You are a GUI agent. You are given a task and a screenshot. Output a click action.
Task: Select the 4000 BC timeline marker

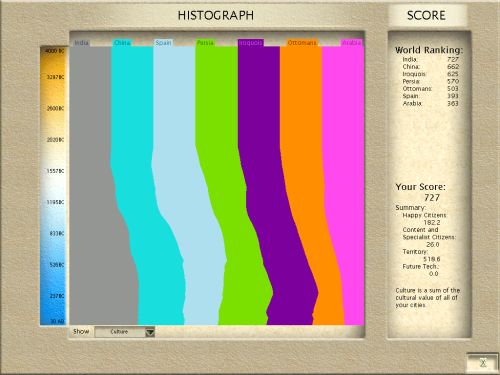point(55,51)
